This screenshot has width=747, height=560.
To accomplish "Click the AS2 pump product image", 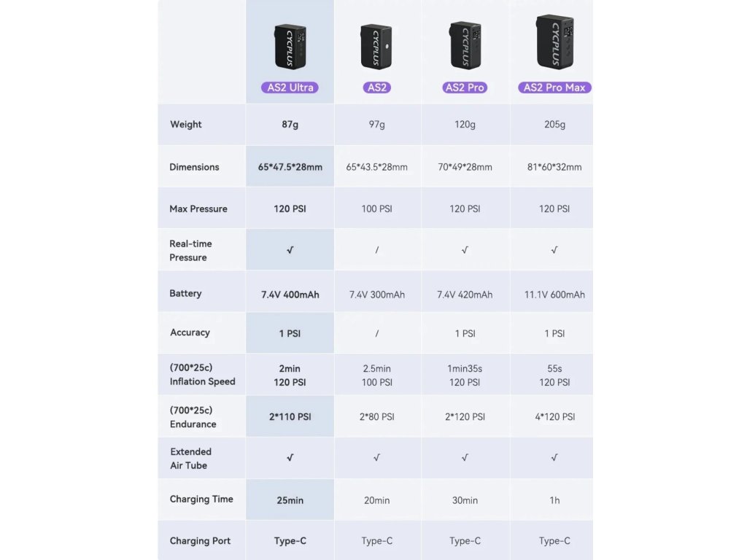I will [376, 47].
